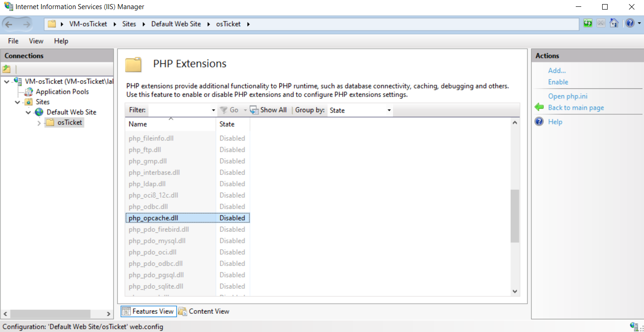
Task: Click the Forward navigation arrow
Action: pos(26,24)
